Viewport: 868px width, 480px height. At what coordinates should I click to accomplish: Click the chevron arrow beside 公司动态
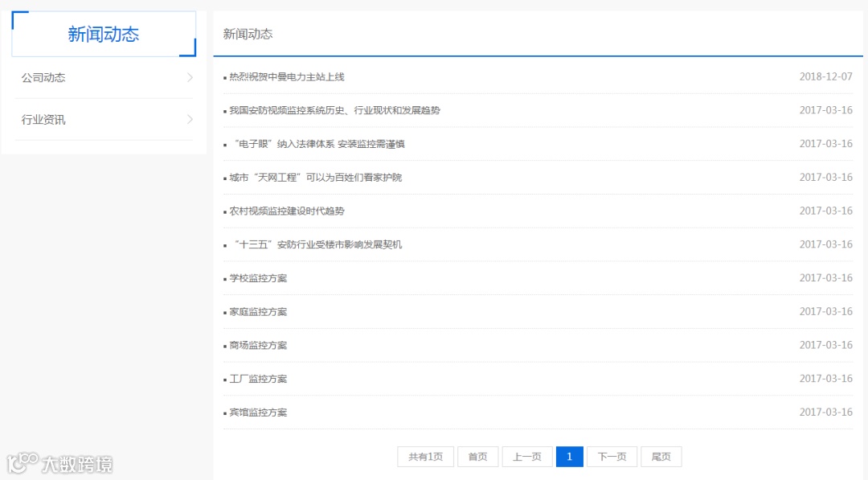[x=190, y=77]
